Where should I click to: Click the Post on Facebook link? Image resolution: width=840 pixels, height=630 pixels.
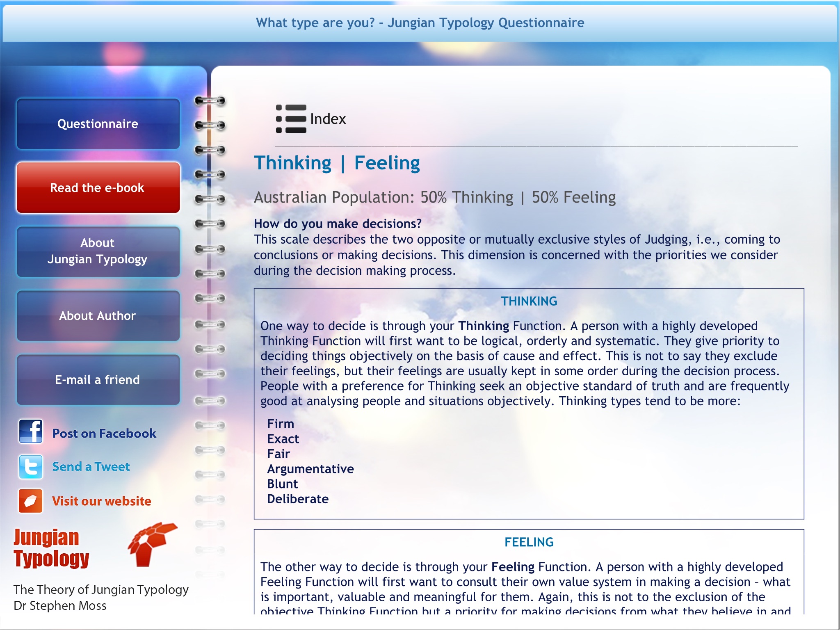pos(104,434)
